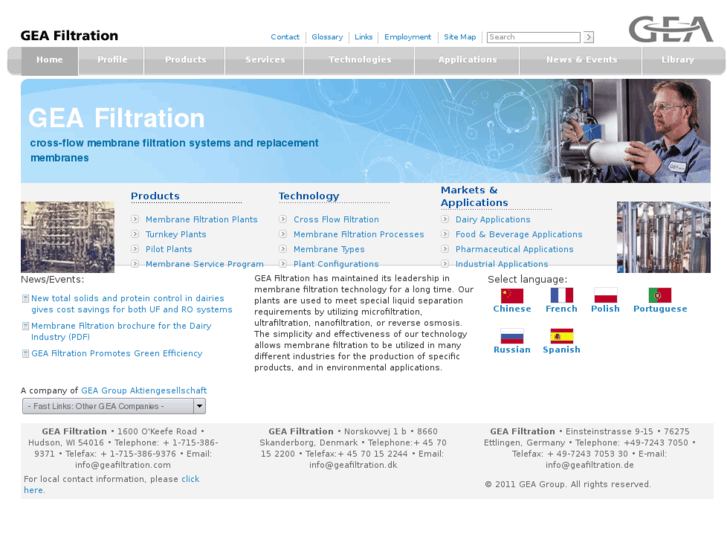Click the search arrow button

tap(588, 37)
